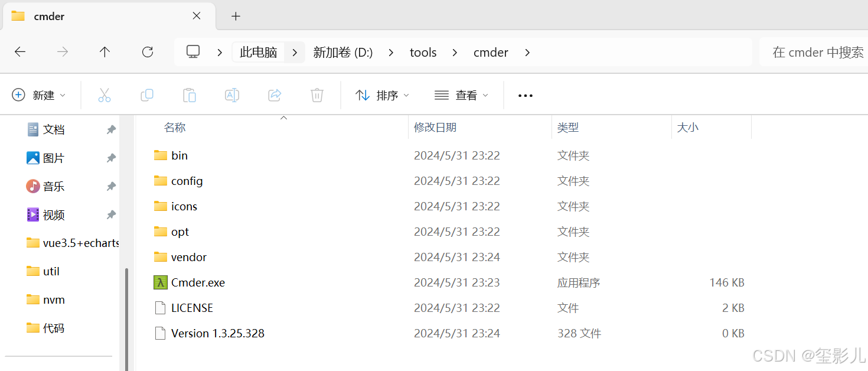The width and height of the screenshot is (868, 371).
Task: Unpin 视频 using its pin icon
Action: (x=111, y=214)
